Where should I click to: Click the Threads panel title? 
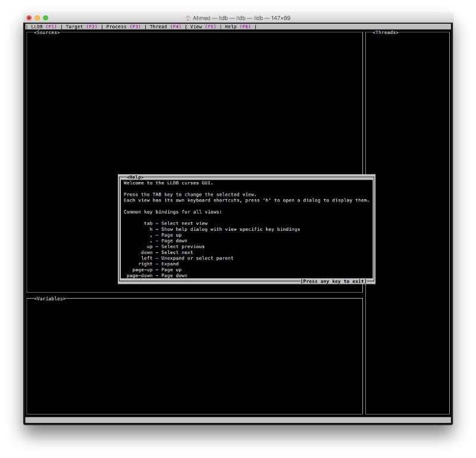pyautogui.click(x=386, y=33)
